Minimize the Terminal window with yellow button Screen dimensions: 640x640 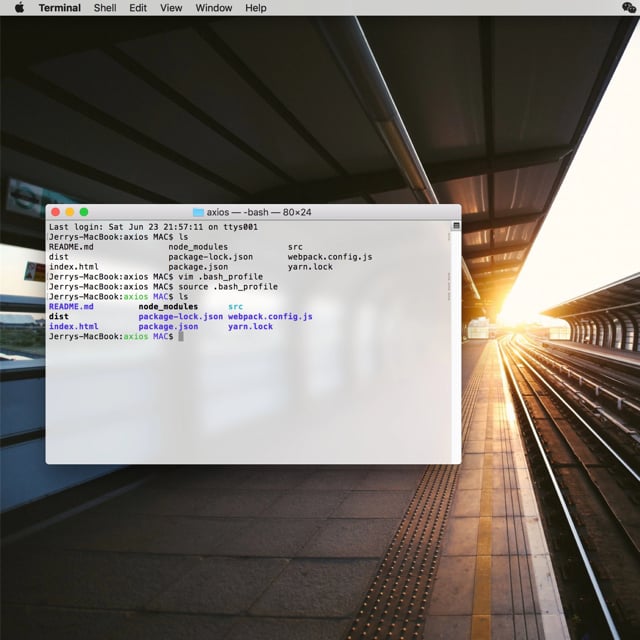(70, 212)
